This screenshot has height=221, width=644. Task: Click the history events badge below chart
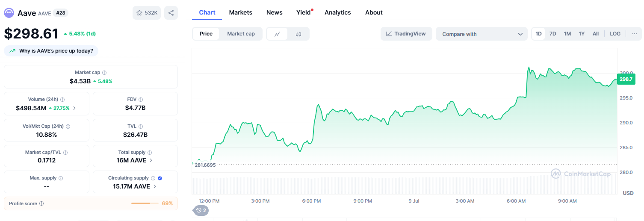pyautogui.click(x=201, y=210)
